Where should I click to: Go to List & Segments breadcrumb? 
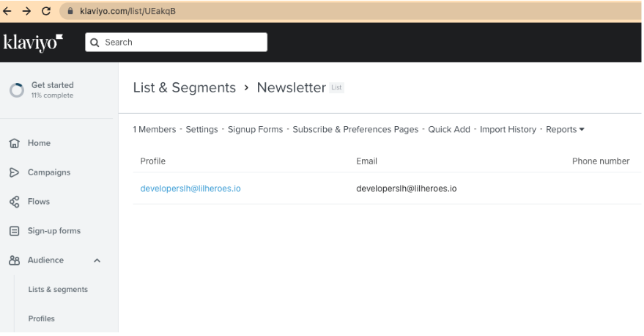184,88
